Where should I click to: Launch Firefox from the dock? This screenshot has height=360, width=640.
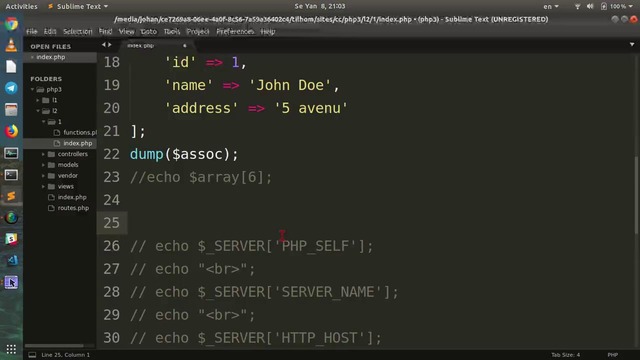coord(11,131)
